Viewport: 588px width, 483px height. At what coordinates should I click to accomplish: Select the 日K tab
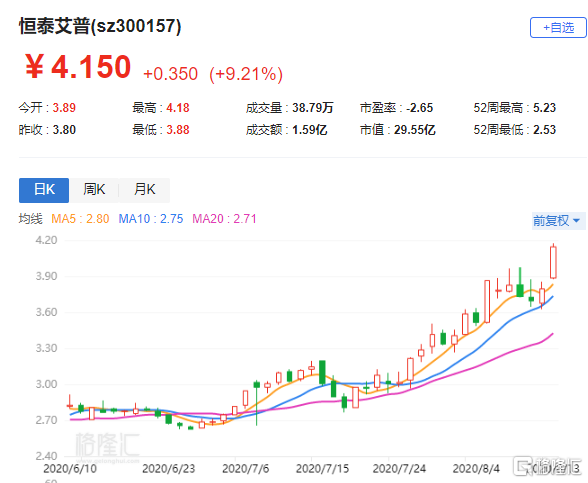(44, 190)
